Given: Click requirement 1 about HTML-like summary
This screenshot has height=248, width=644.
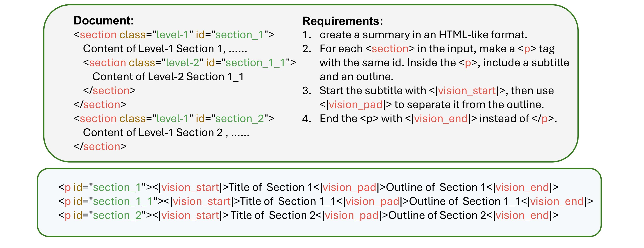Looking at the screenshot, I should point(423,35).
